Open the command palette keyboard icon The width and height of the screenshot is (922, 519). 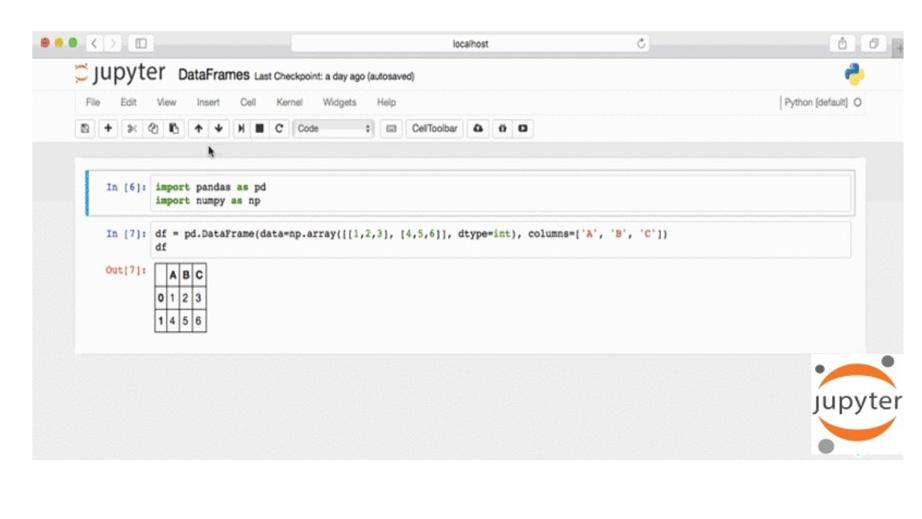[391, 129]
